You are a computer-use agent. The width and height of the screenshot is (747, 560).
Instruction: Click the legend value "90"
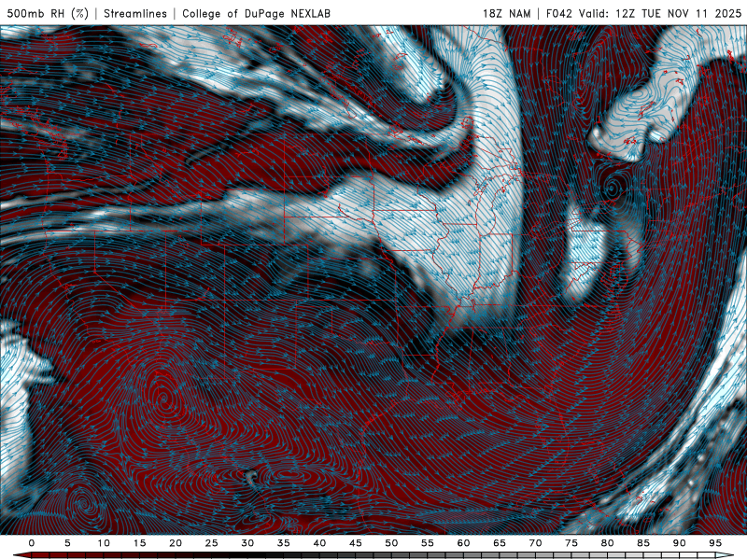coord(680,543)
